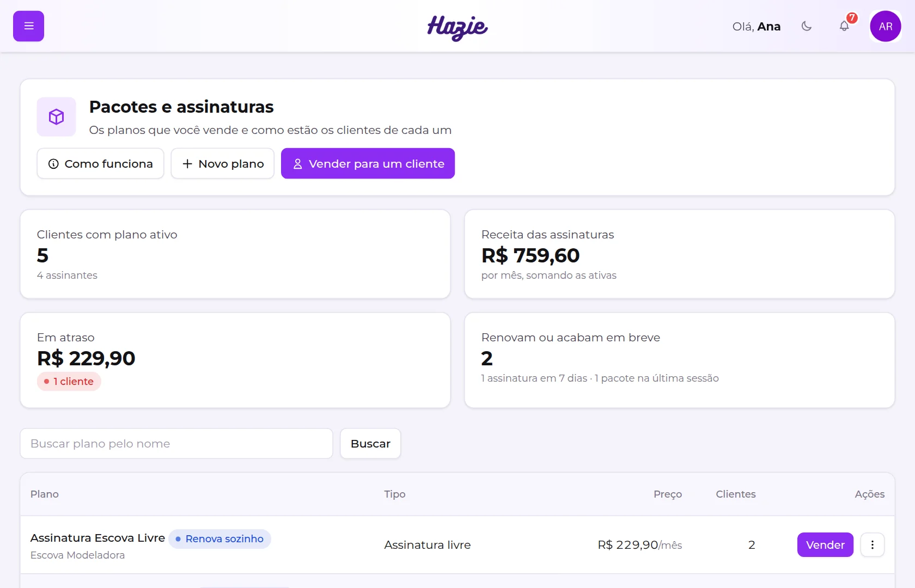Click the Hazie logo
The width and height of the screenshot is (915, 588).
point(457,27)
